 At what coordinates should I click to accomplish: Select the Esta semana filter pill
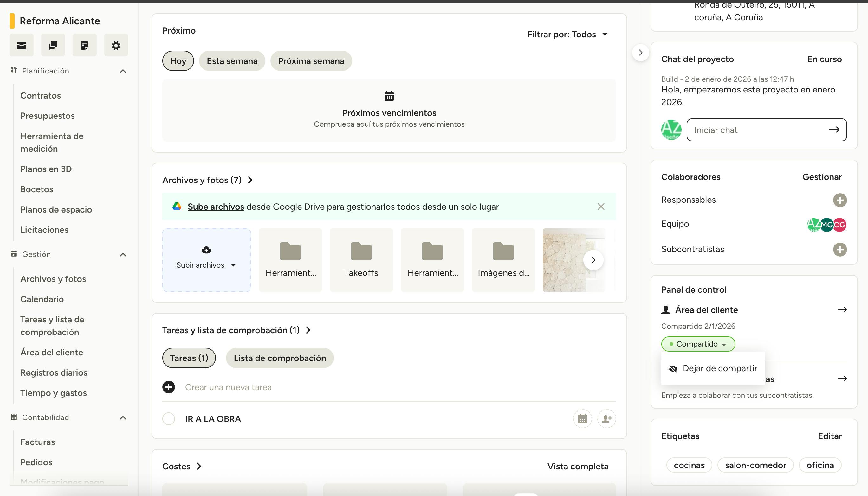pyautogui.click(x=232, y=61)
